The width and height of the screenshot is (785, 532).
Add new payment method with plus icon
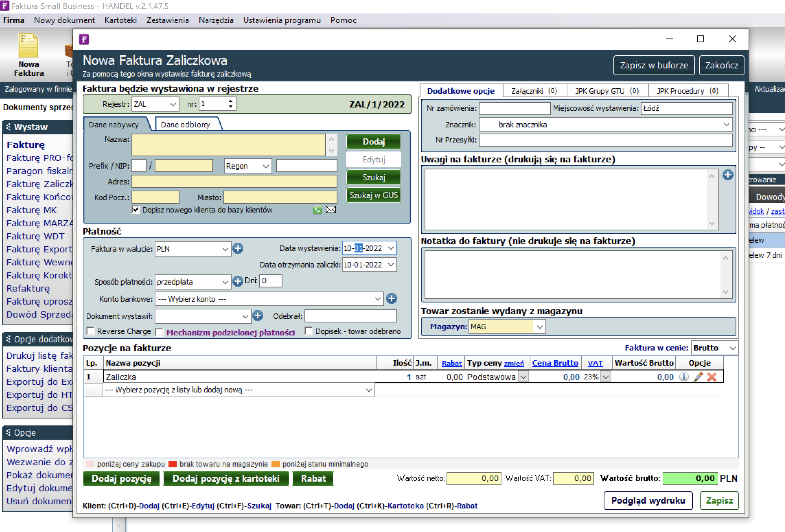tap(238, 281)
